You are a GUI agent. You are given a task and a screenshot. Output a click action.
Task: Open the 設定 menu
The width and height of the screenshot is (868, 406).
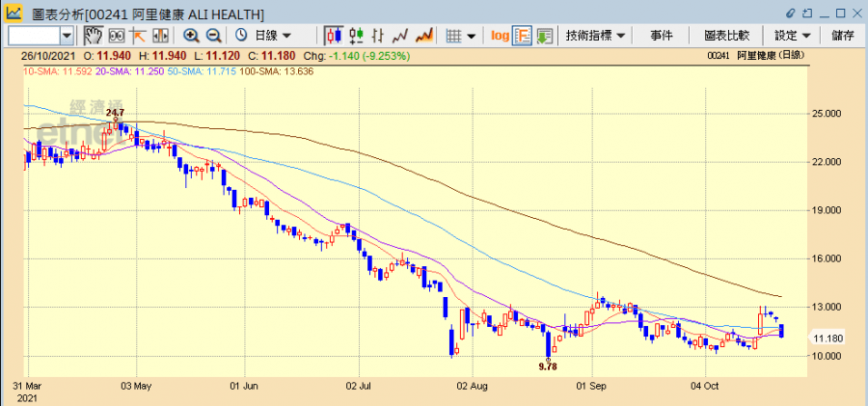[792, 36]
